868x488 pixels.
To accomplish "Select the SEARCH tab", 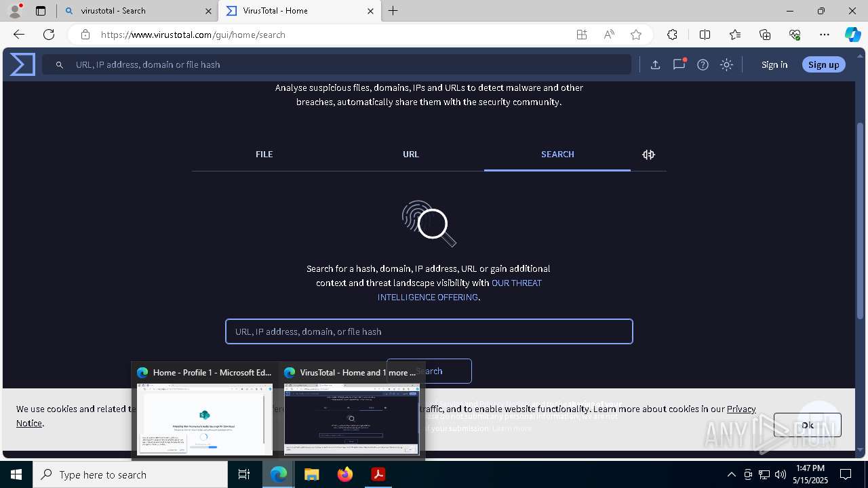I will (x=557, y=155).
